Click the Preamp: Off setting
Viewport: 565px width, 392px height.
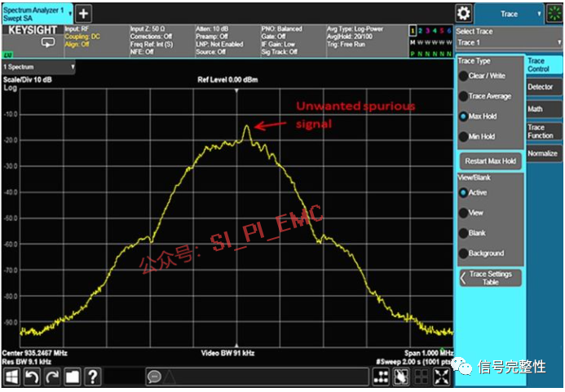point(212,37)
